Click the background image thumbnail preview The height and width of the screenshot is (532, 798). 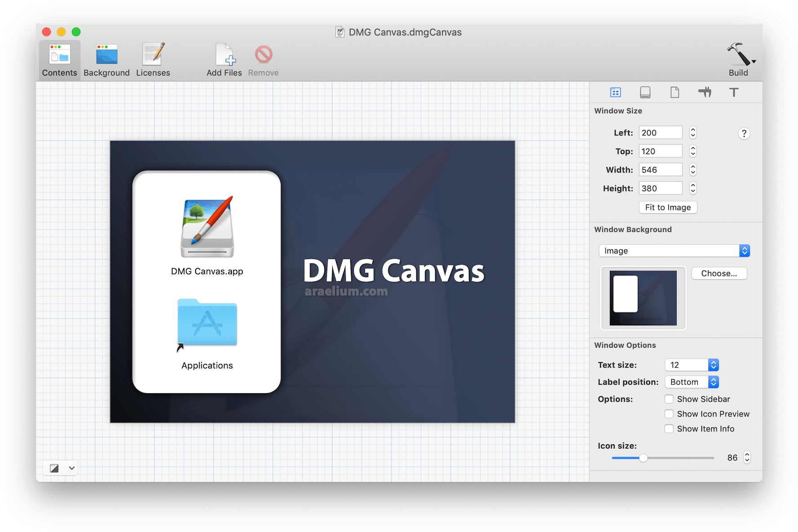tap(643, 298)
